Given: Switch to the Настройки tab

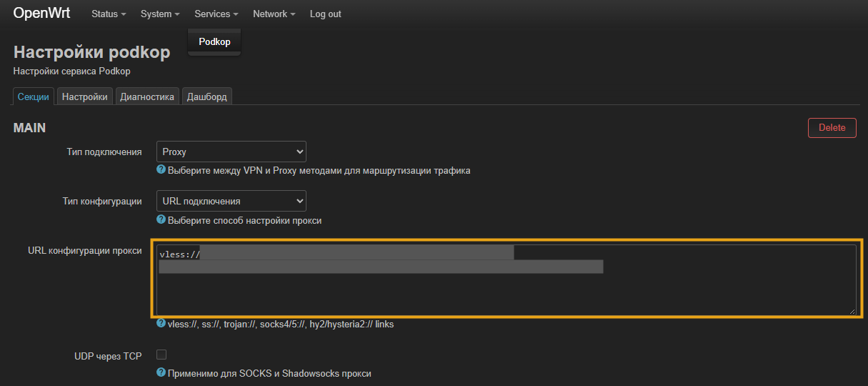Looking at the screenshot, I should tap(84, 96).
